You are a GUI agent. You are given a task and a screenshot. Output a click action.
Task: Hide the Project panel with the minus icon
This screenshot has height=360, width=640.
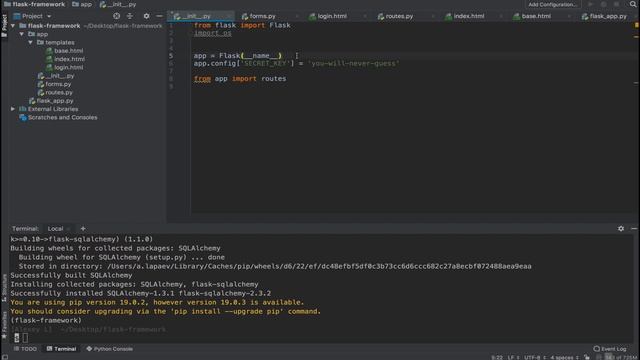(159, 16)
